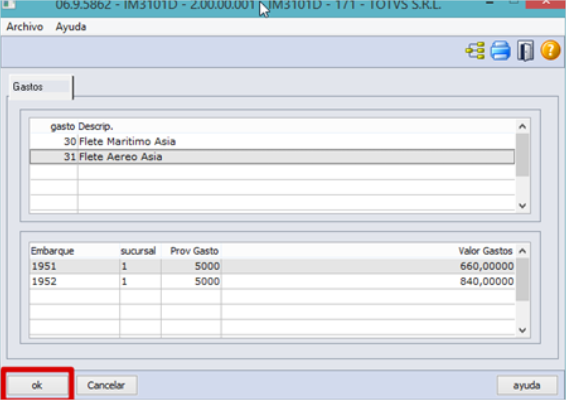Click the ayuda button at bottom right

pos(527,385)
